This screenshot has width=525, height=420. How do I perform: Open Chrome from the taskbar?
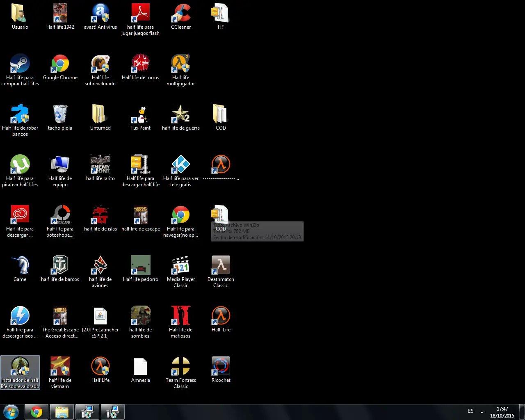(37, 412)
